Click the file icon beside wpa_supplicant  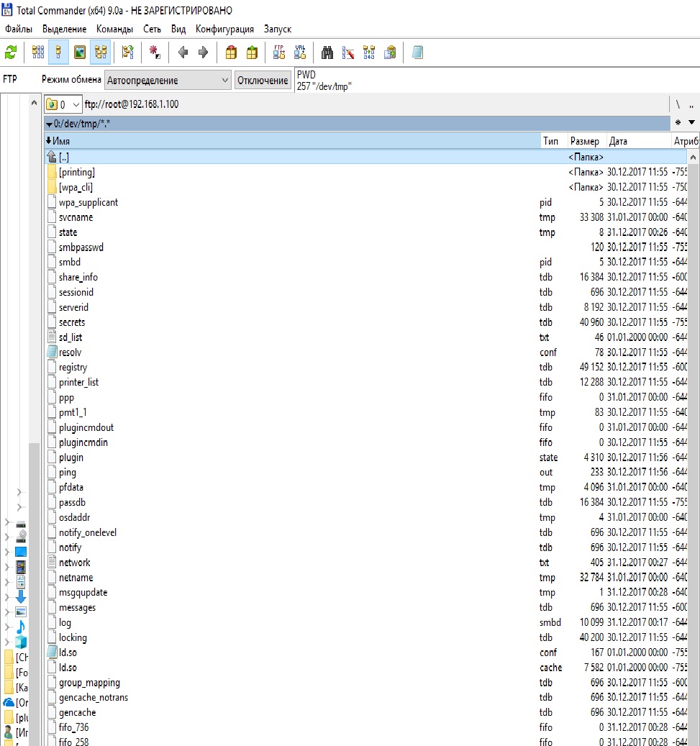coord(52,201)
